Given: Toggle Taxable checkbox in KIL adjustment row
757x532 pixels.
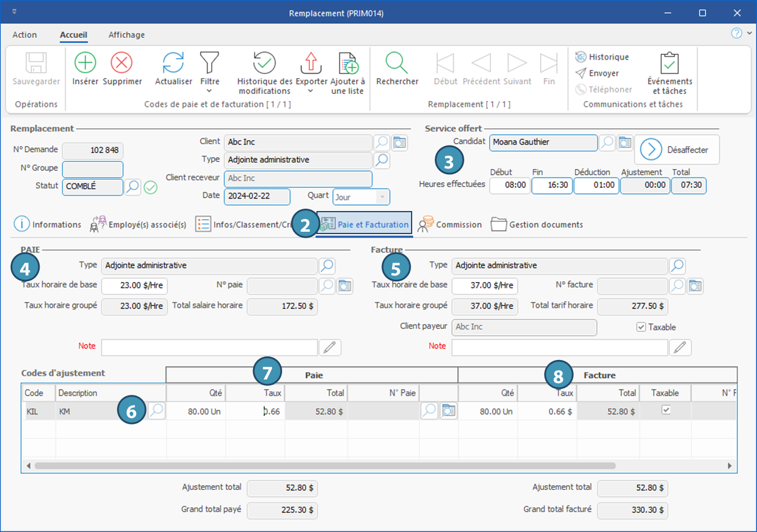Looking at the screenshot, I should click(666, 410).
